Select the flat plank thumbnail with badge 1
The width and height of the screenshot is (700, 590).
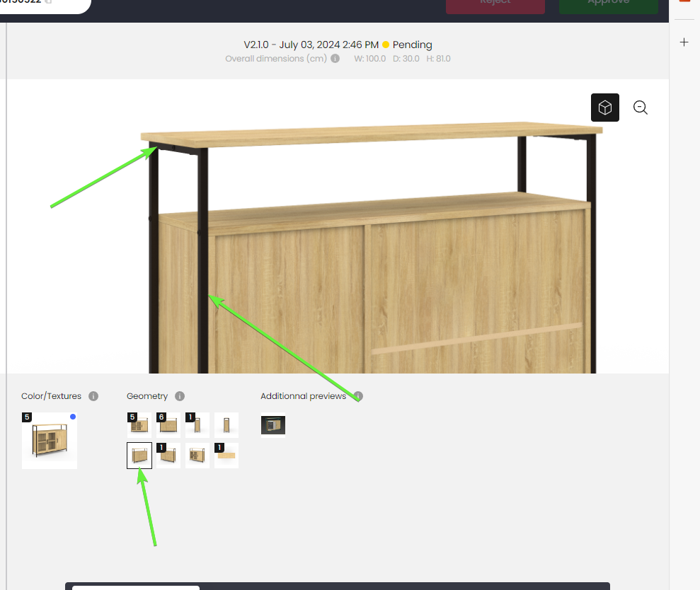(x=226, y=456)
